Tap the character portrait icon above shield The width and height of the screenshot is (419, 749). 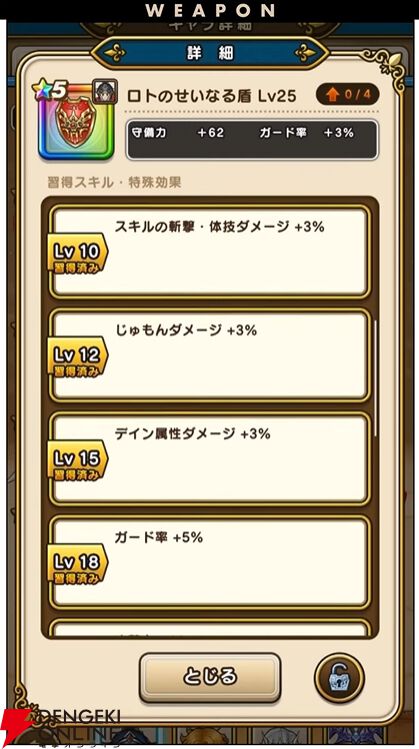[105, 91]
